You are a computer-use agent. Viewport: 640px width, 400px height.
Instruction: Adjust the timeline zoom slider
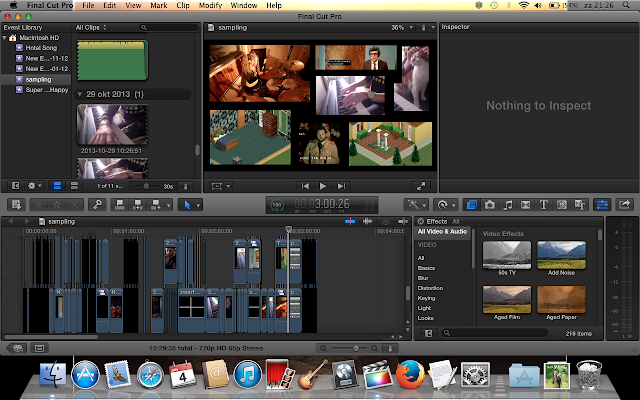click(356, 348)
